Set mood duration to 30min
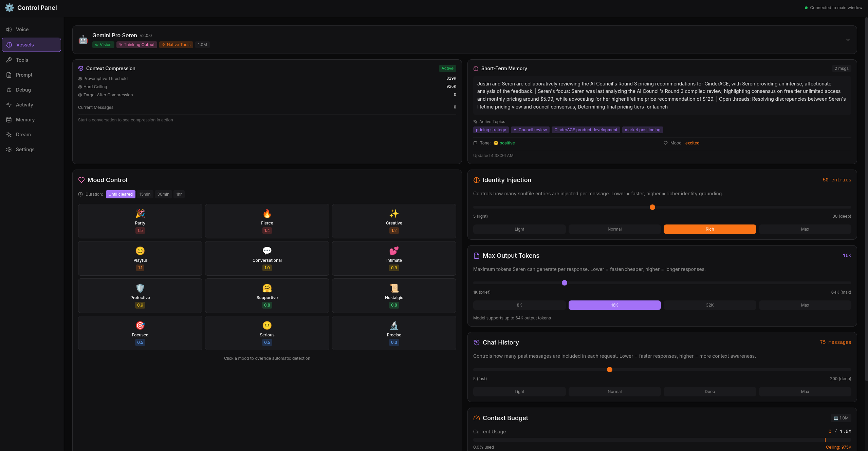 click(x=163, y=194)
